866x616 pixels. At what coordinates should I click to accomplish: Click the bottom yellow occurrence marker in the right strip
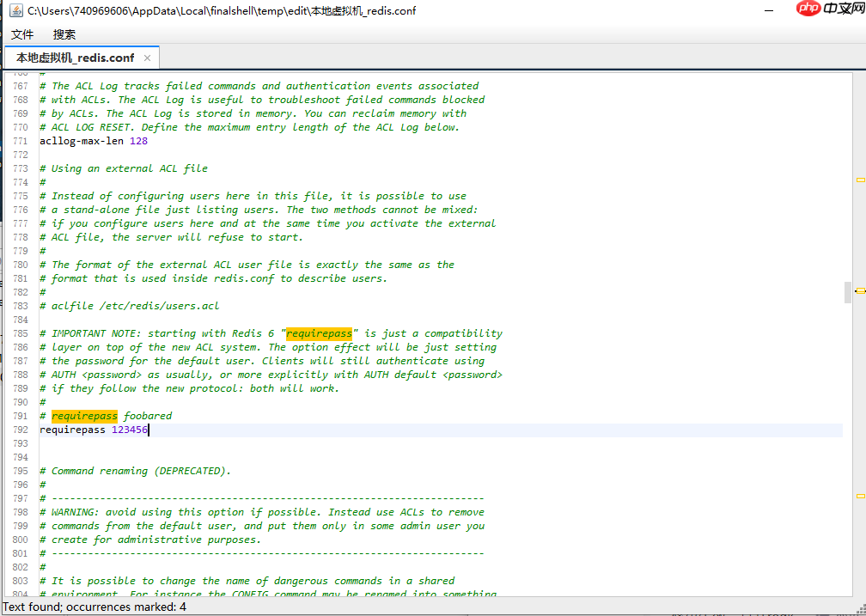860,496
